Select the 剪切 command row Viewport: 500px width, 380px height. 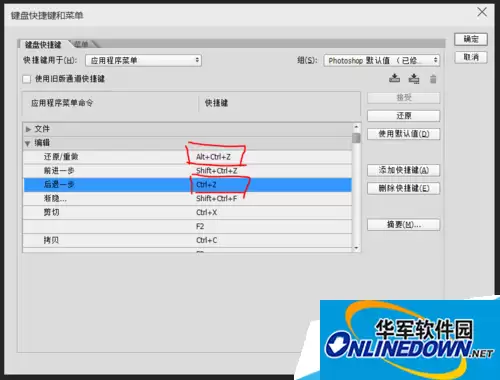187,213
